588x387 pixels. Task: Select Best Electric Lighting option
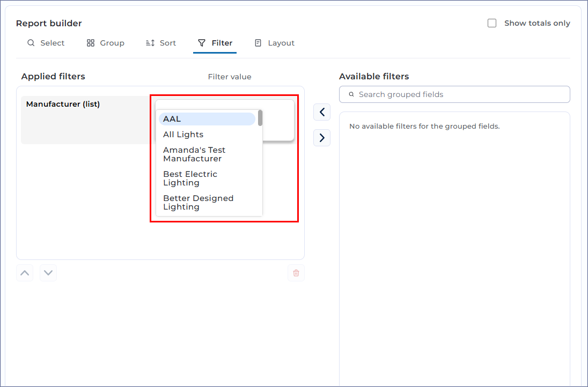pyautogui.click(x=207, y=178)
